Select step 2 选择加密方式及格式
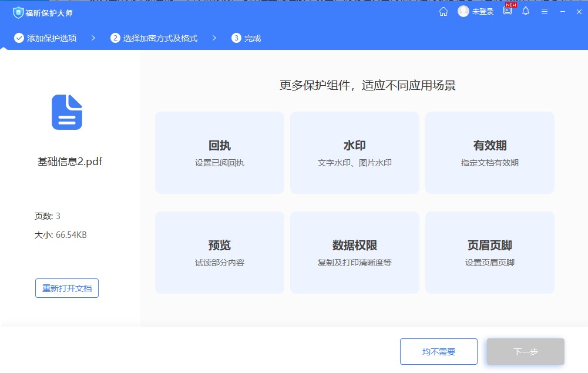 pyautogui.click(x=154, y=38)
